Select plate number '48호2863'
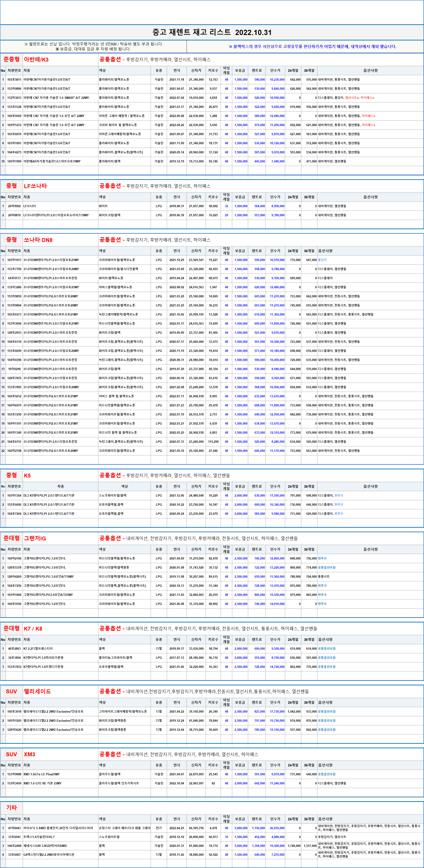 (14, 649)
